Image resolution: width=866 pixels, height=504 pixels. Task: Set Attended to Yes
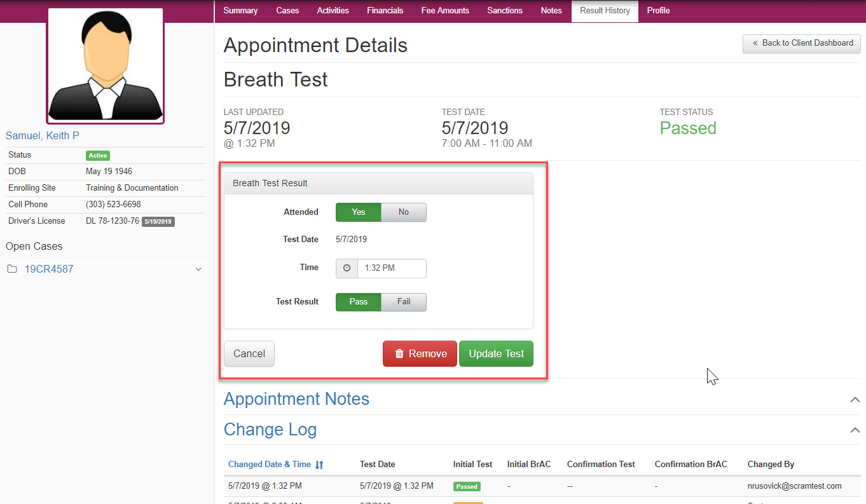[358, 212]
